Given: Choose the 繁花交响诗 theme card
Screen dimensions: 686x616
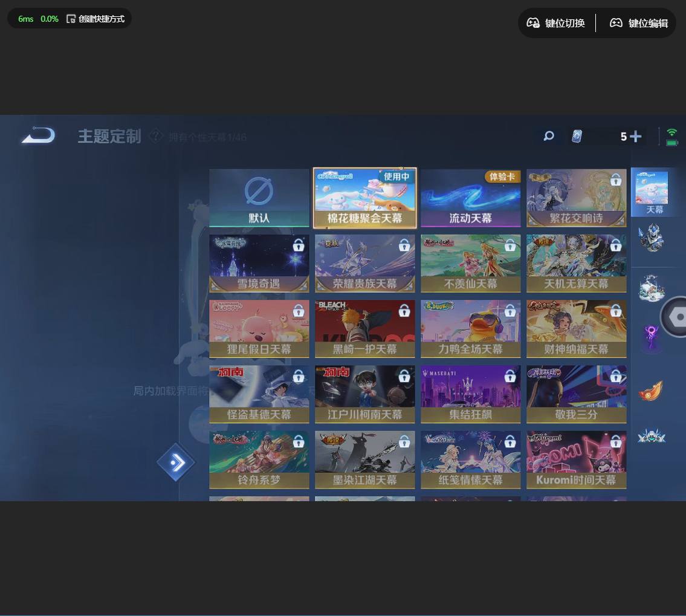Looking at the screenshot, I should coord(577,198).
